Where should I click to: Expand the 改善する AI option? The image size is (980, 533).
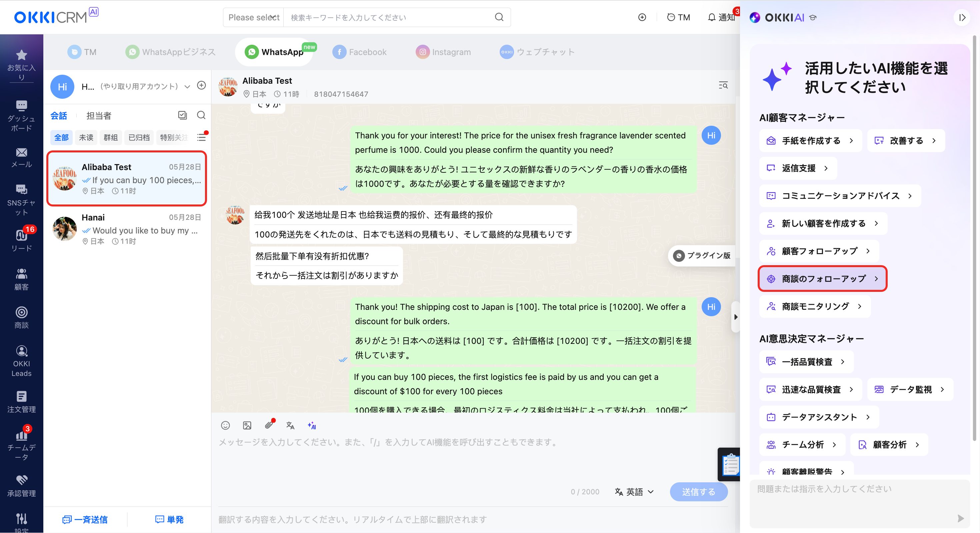[906, 140]
